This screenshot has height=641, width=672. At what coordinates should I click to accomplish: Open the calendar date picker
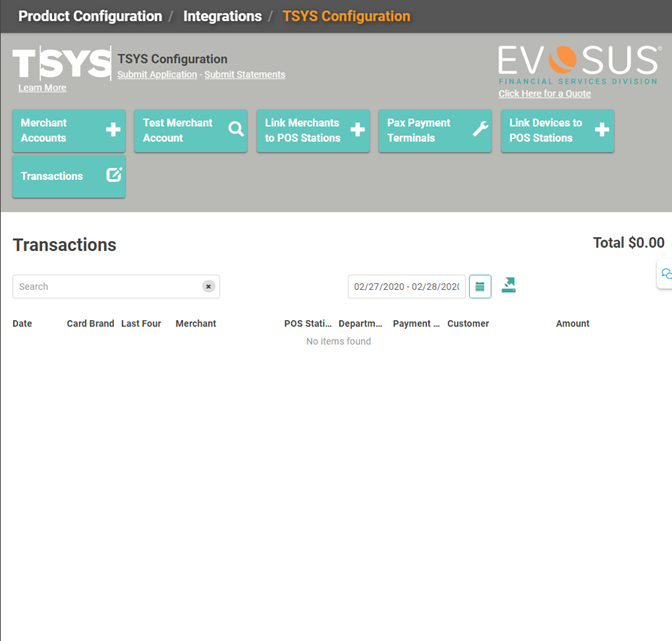[480, 287]
